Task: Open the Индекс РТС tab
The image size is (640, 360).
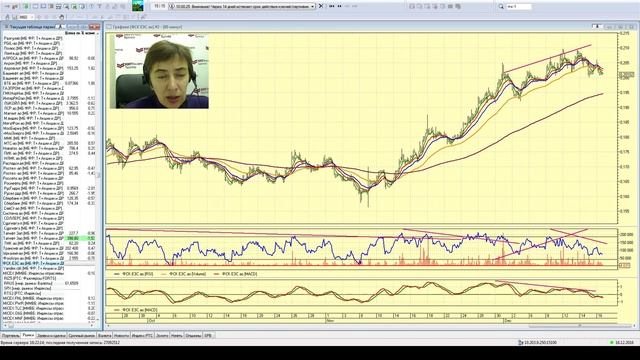Action: click(x=142, y=336)
